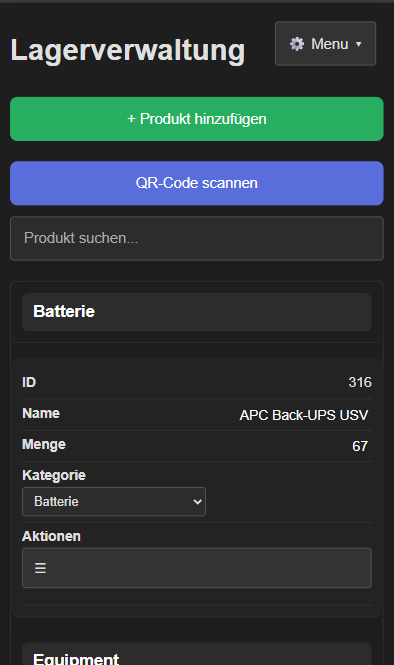Viewport: 394px width, 665px height.
Task: Click the Name row label
Action: 41,413
